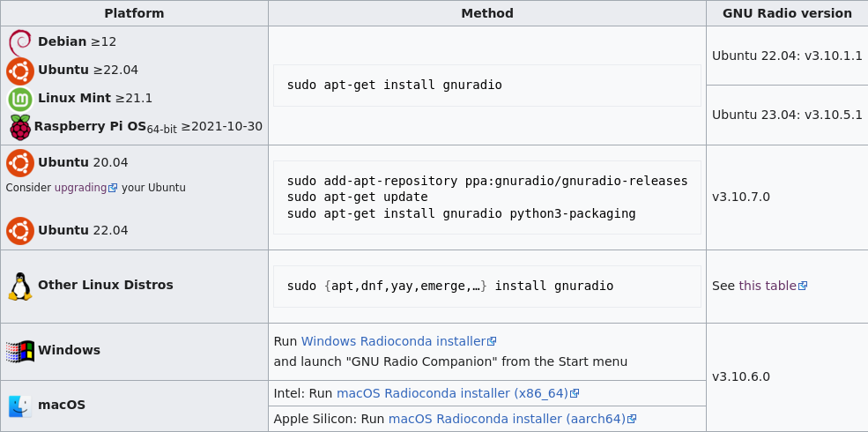The image size is (868, 432).
Task: Open the upgrading link for Ubuntu
Action: pos(85,188)
